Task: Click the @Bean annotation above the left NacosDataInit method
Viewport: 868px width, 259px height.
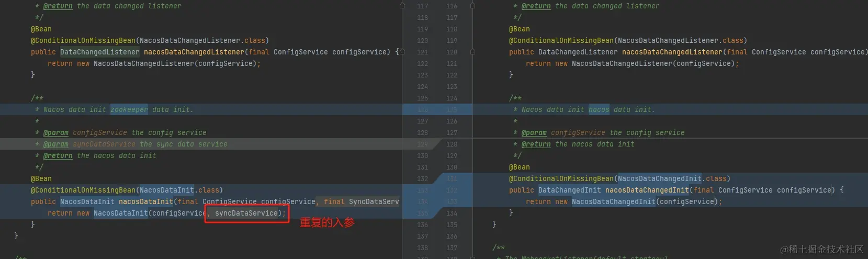Action: click(41, 178)
